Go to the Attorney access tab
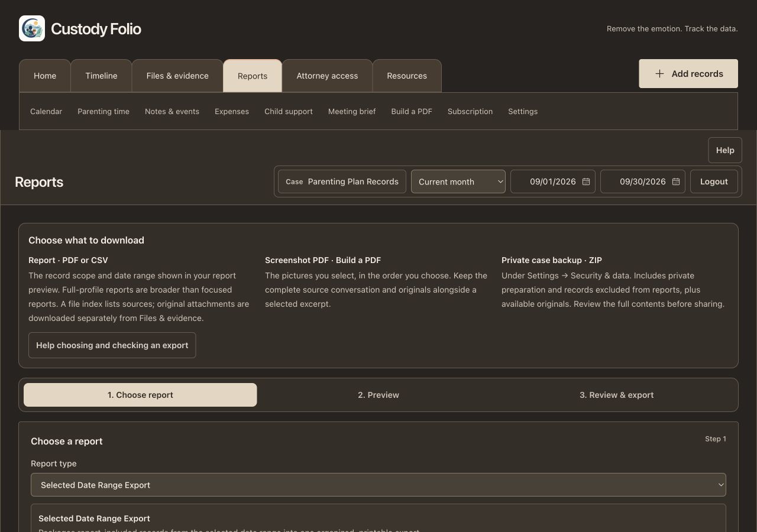 coord(327,76)
